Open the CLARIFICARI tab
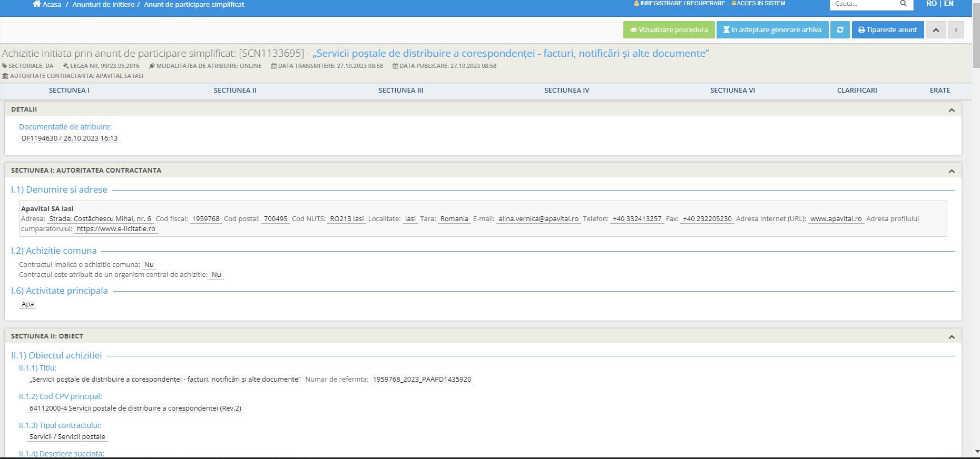This screenshot has width=980, height=459. 857,91
